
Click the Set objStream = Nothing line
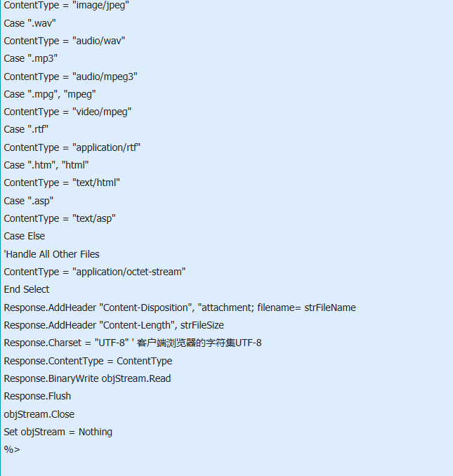58,432
